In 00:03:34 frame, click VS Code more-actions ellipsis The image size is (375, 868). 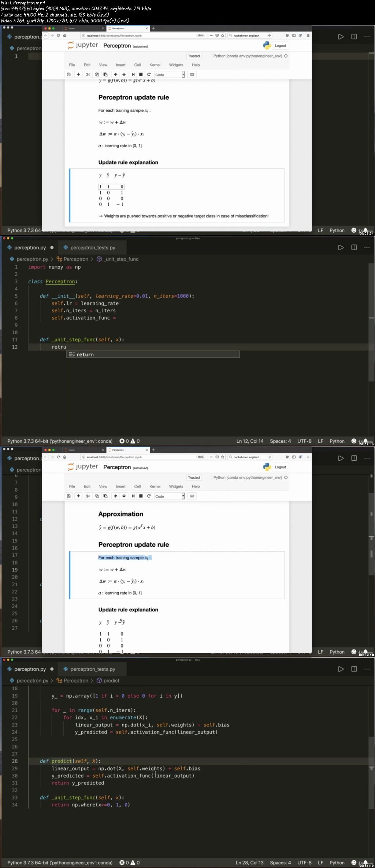367,37
